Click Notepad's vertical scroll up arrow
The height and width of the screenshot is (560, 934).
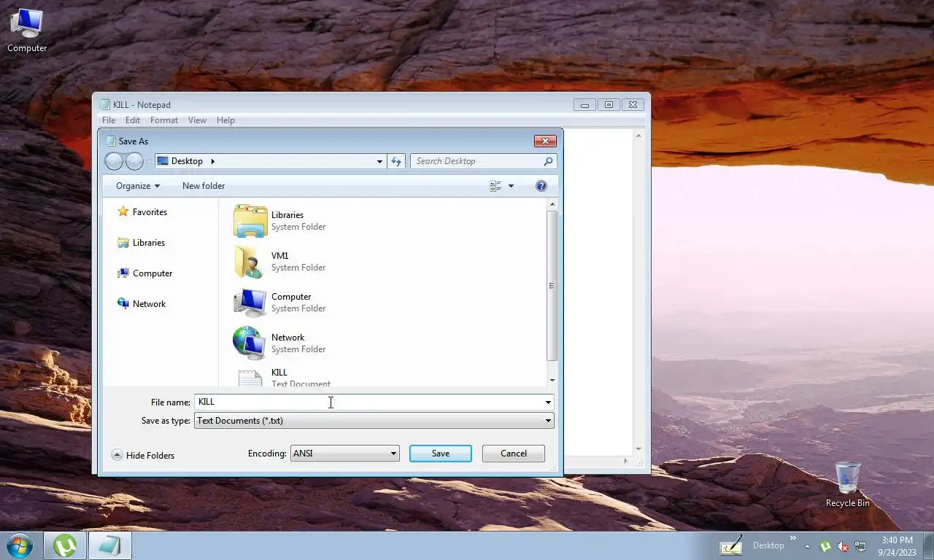(638, 136)
